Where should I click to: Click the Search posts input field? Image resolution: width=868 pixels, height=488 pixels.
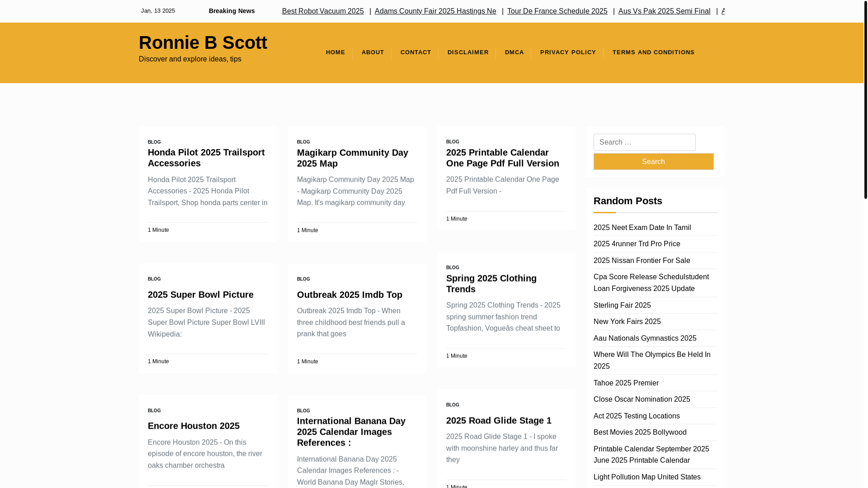(644, 142)
